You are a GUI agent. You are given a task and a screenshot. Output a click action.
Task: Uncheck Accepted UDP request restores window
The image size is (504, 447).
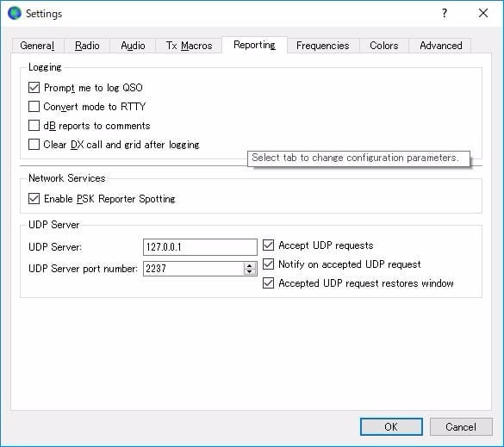pyautogui.click(x=269, y=283)
